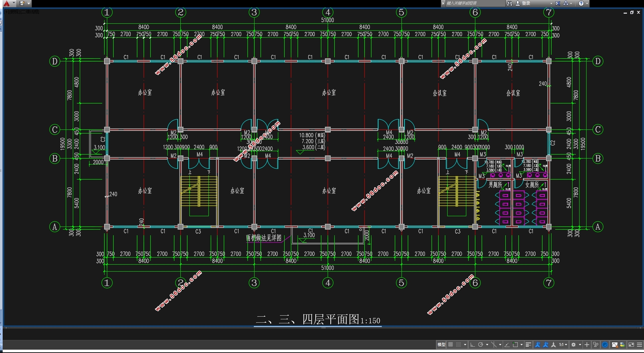
Task: Click the 51000 top overall dimension text
Action: [x=328, y=20]
